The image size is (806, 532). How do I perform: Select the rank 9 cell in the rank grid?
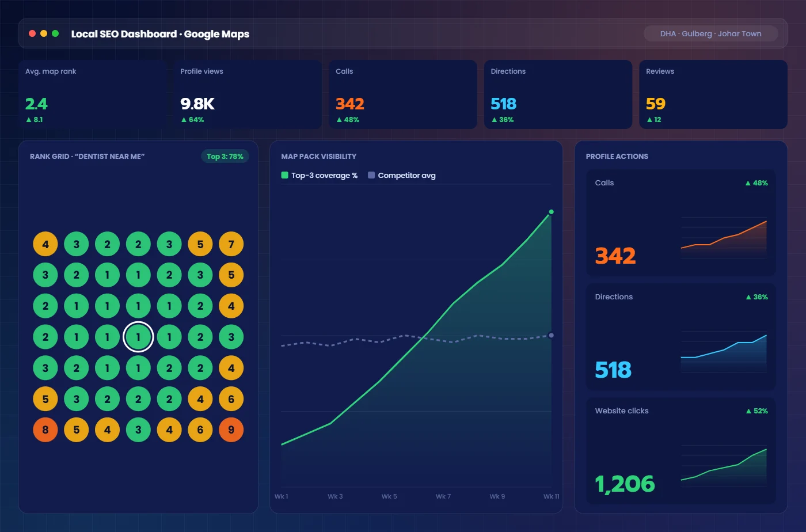[x=231, y=430]
